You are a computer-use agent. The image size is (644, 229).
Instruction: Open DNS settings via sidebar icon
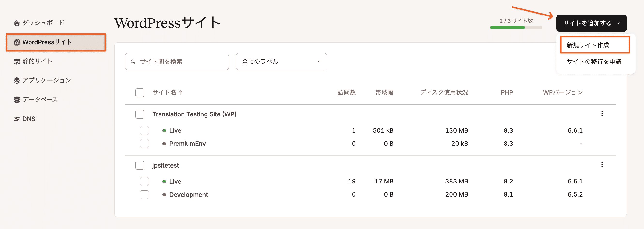16,119
